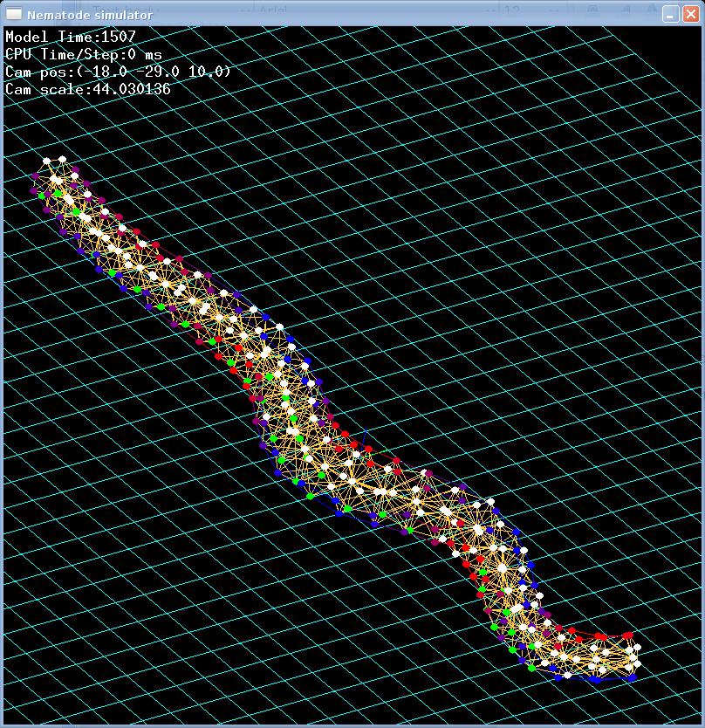The image size is (705, 728).
Task: Minimize the Nematode simulator window
Action: 670,14
